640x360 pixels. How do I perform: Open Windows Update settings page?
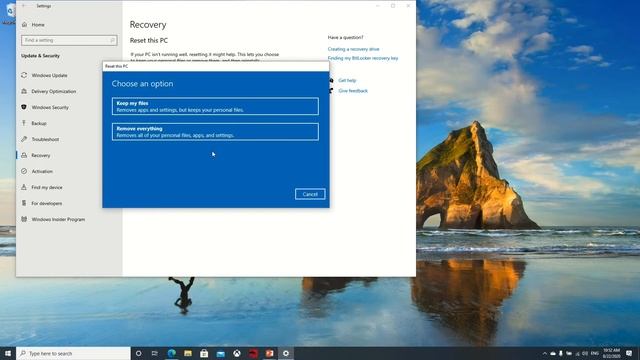point(49,76)
